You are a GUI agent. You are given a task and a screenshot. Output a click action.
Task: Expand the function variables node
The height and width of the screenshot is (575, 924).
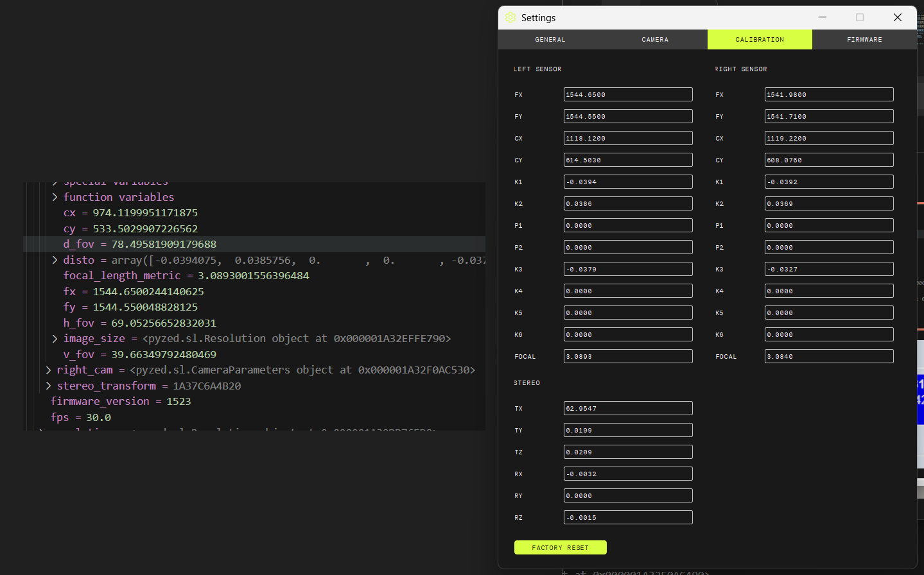click(55, 197)
